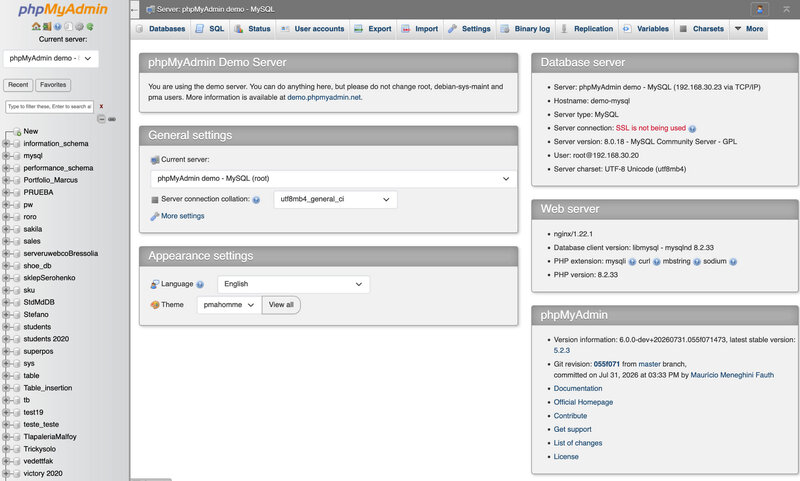
Task: Open the Replication tab
Action: (x=587, y=29)
